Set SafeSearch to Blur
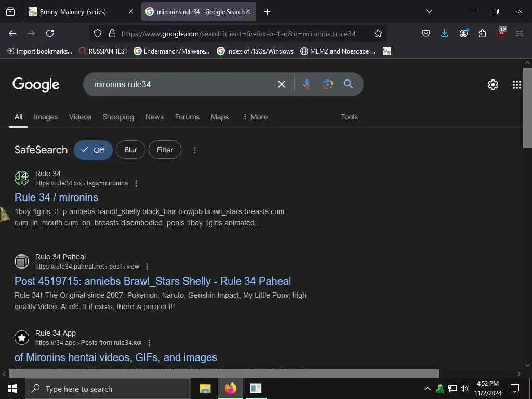The width and height of the screenshot is (532, 399). pos(130,150)
